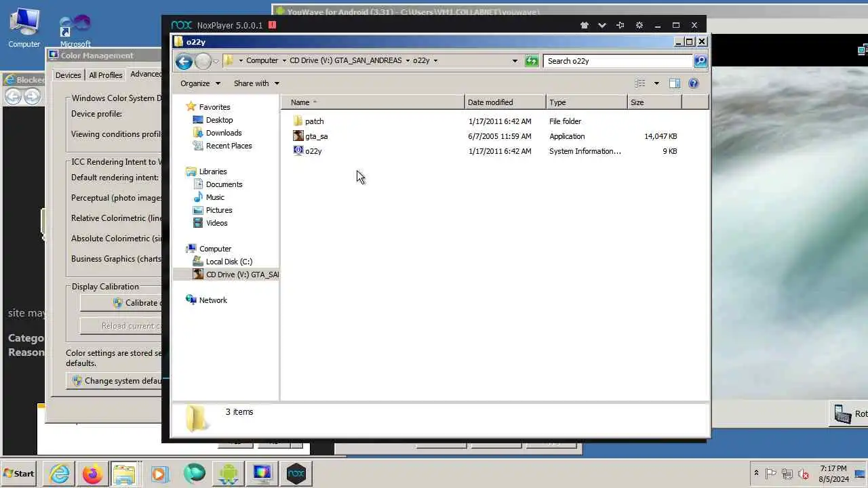This screenshot has height=488, width=868.
Task: Open the Pictures library
Action: pos(219,210)
